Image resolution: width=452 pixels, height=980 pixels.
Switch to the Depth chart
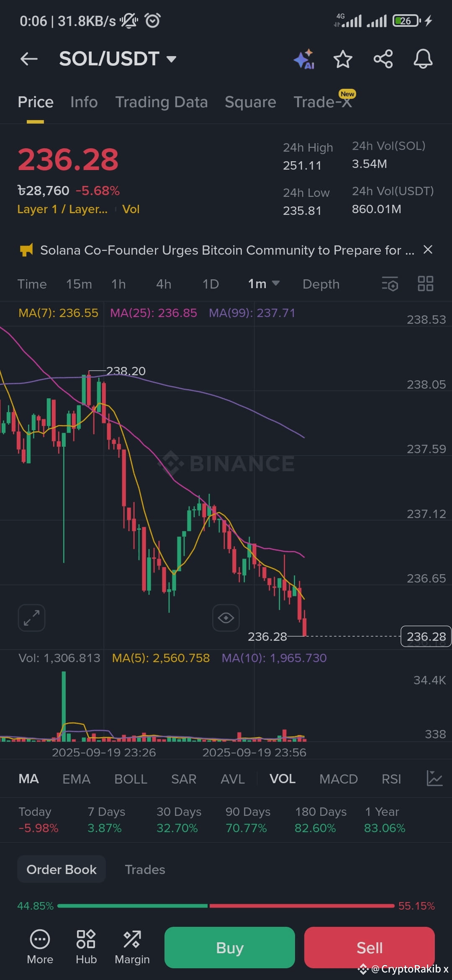click(321, 284)
